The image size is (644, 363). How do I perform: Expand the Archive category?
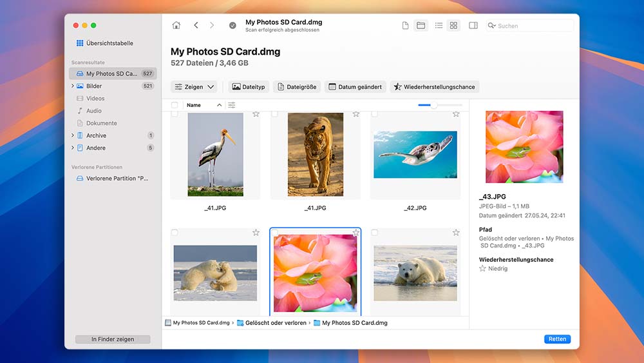tap(73, 135)
